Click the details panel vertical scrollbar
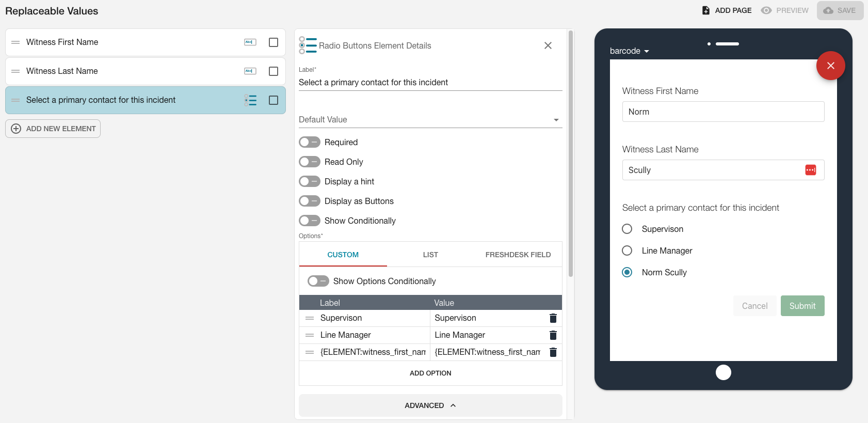The height and width of the screenshot is (423, 868). (x=571, y=153)
